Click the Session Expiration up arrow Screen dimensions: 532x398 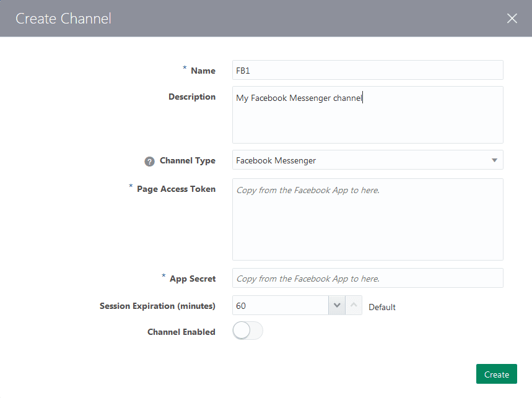pyautogui.click(x=353, y=305)
